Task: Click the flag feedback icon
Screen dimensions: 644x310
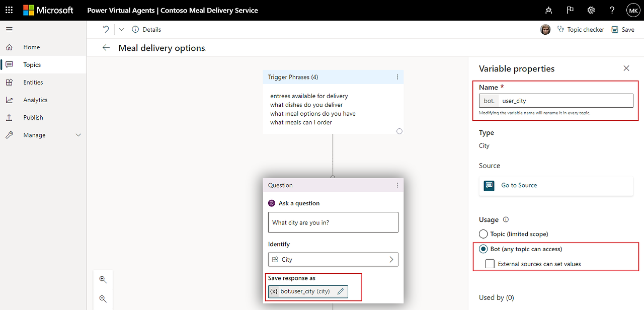Action: (x=570, y=10)
